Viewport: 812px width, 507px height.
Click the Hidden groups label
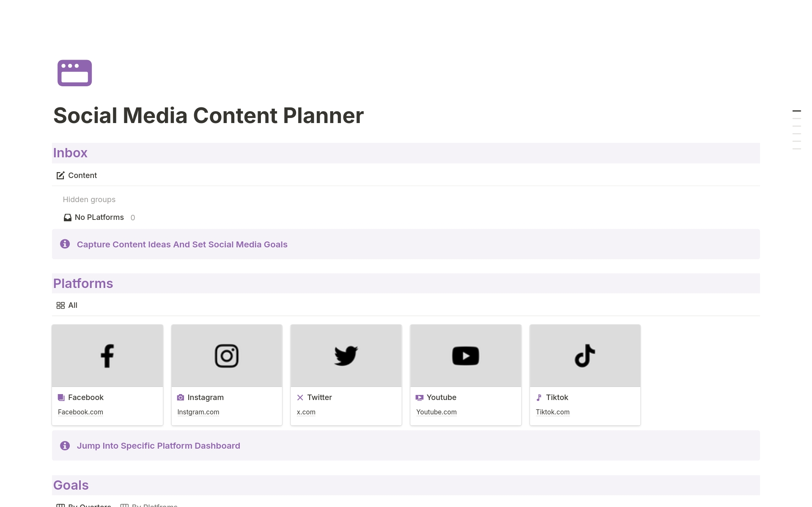tap(89, 200)
